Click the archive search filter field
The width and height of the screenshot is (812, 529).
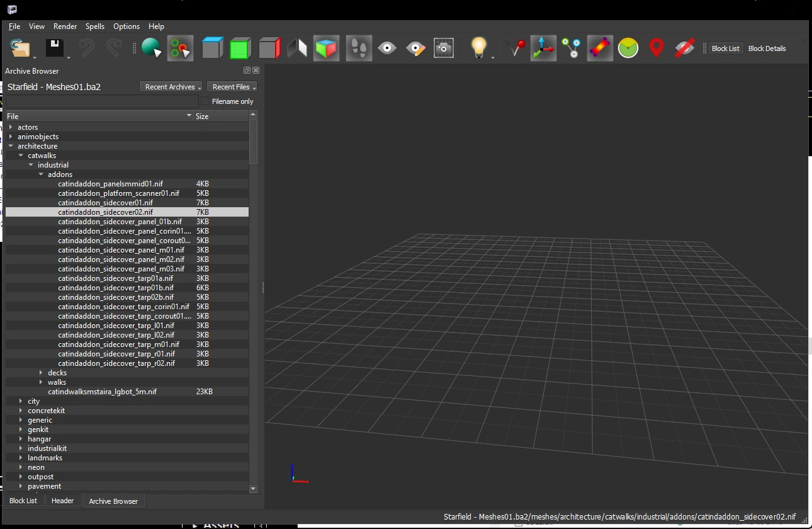pos(102,101)
